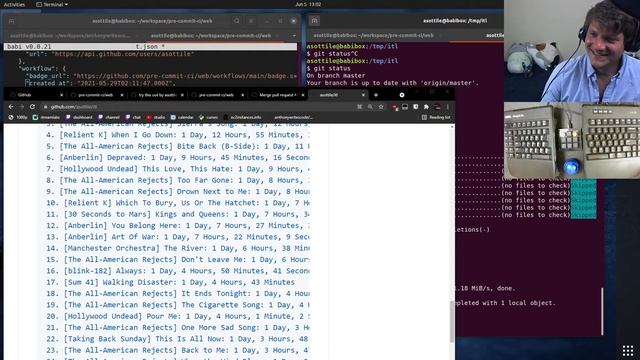This screenshot has height=360, width=640.
Task: Click the 'blink-182] Always' list entry
Action: click(x=178, y=271)
